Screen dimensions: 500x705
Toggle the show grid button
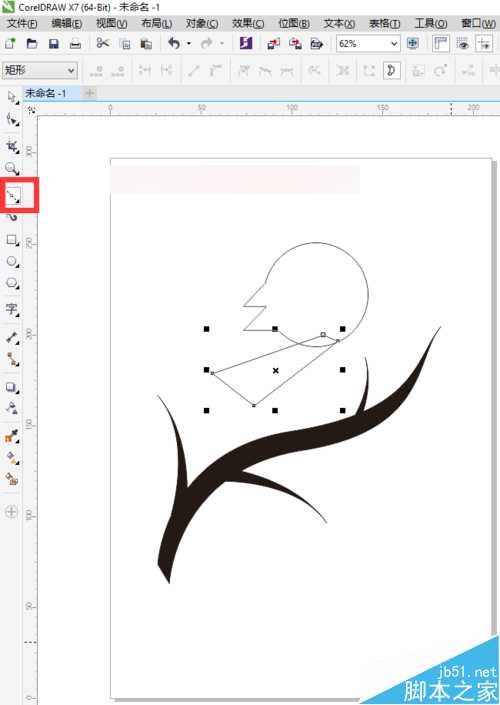tap(462, 44)
